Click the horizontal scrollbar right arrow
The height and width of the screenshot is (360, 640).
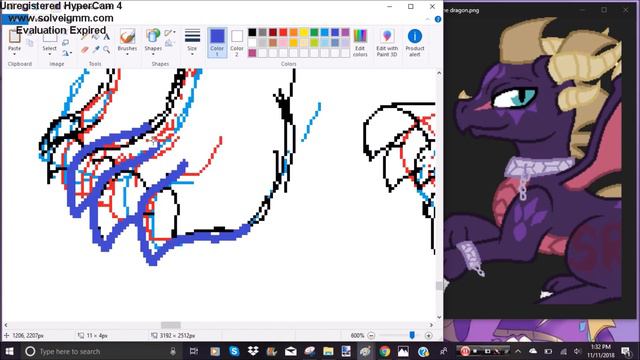pyautogui.click(x=431, y=325)
